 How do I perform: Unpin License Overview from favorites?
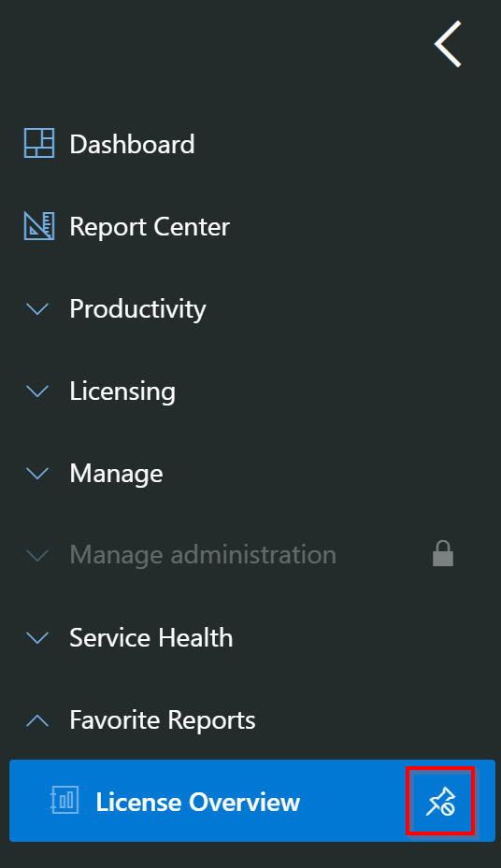click(440, 801)
